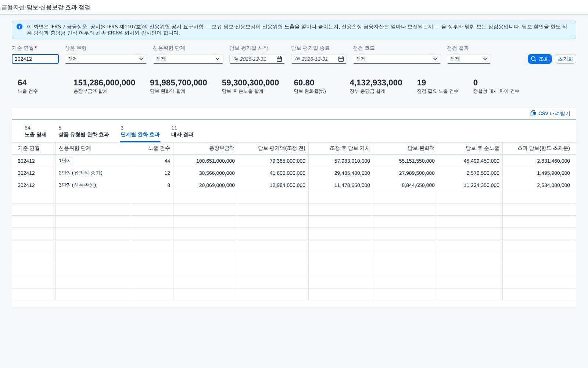Click the 담보 완화액 column header

[x=405, y=148]
